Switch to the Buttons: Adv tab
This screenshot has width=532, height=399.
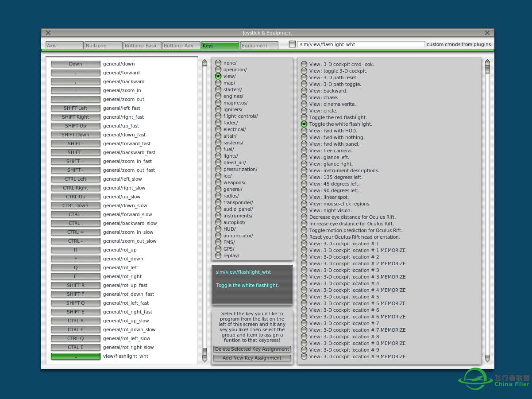(x=181, y=45)
